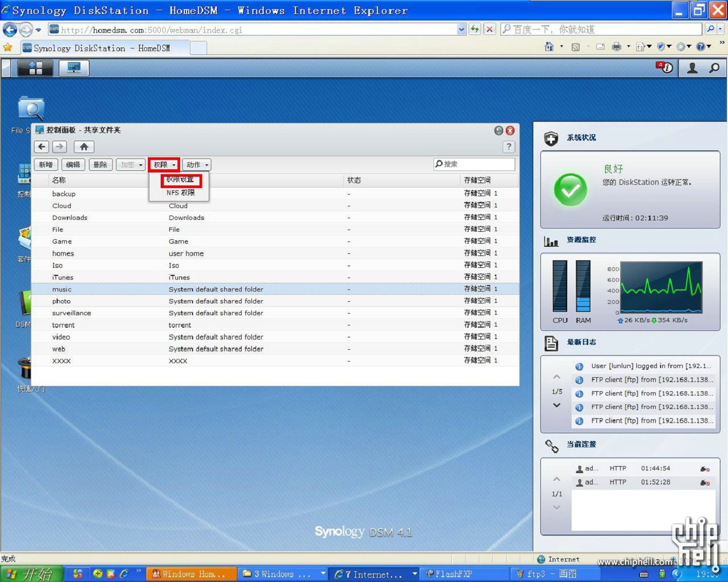Click the quick start wizard hat icon

point(25,369)
